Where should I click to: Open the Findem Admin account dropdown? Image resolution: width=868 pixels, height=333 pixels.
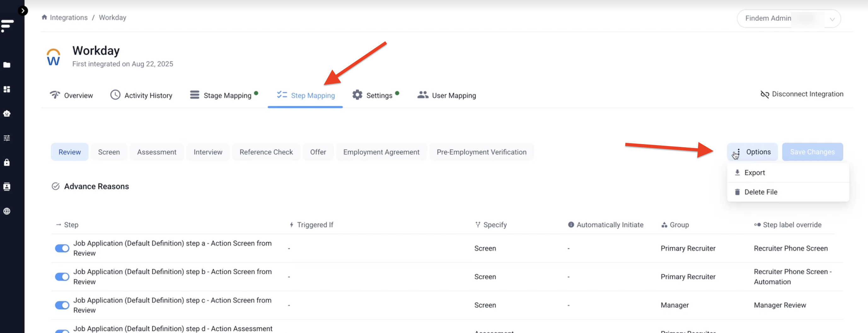(789, 19)
